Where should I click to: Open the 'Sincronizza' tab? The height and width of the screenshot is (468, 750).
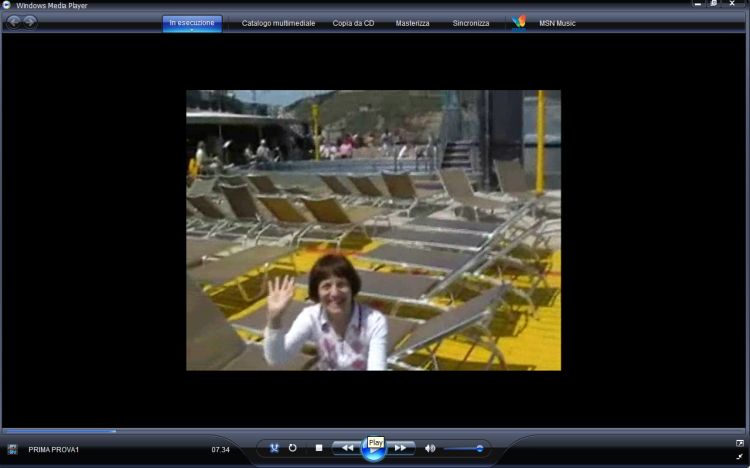pyautogui.click(x=471, y=22)
